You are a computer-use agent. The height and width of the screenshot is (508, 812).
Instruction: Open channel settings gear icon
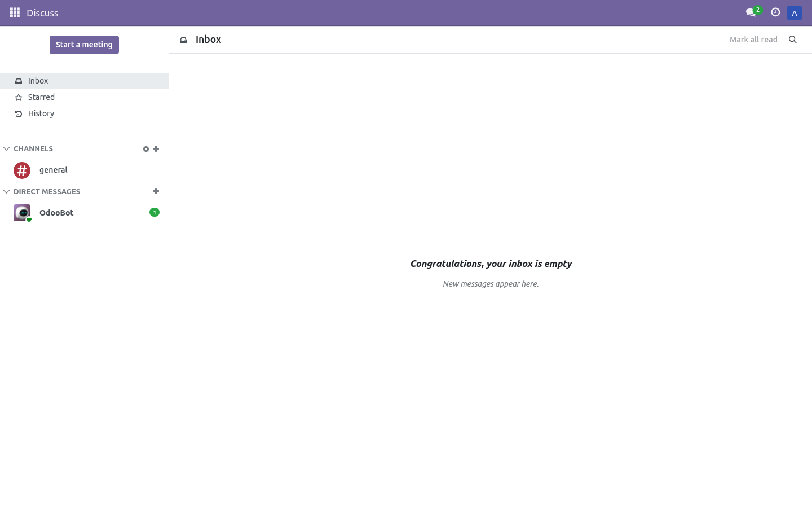click(146, 149)
